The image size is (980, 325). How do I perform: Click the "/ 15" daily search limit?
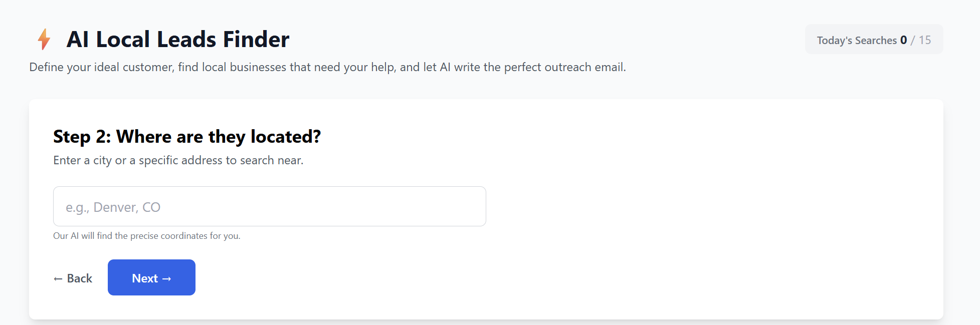(x=921, y=40)
